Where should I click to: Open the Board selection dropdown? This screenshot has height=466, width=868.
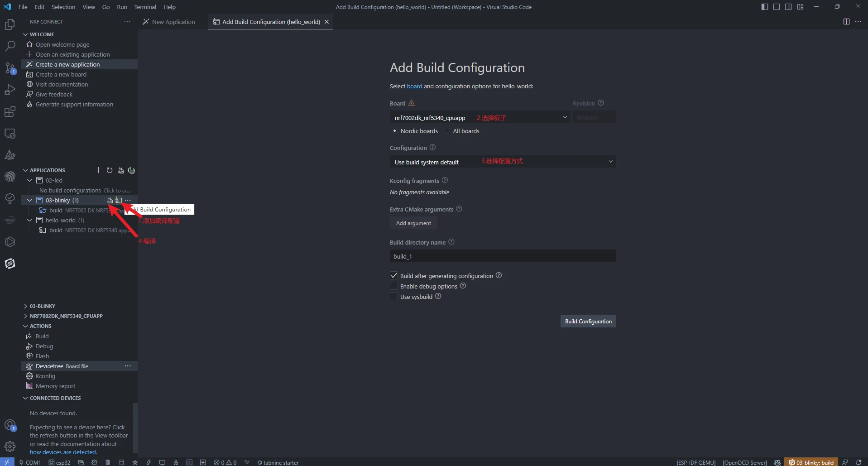[480, 117]
